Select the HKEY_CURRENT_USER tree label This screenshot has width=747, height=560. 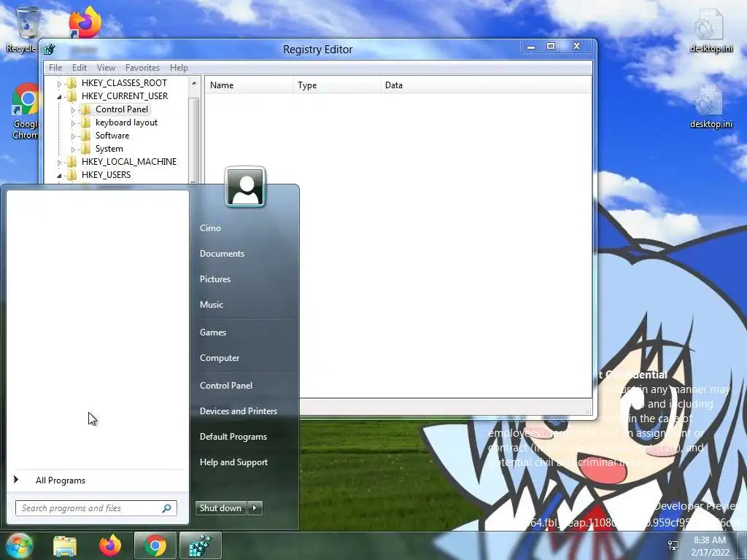coord(124,96)
